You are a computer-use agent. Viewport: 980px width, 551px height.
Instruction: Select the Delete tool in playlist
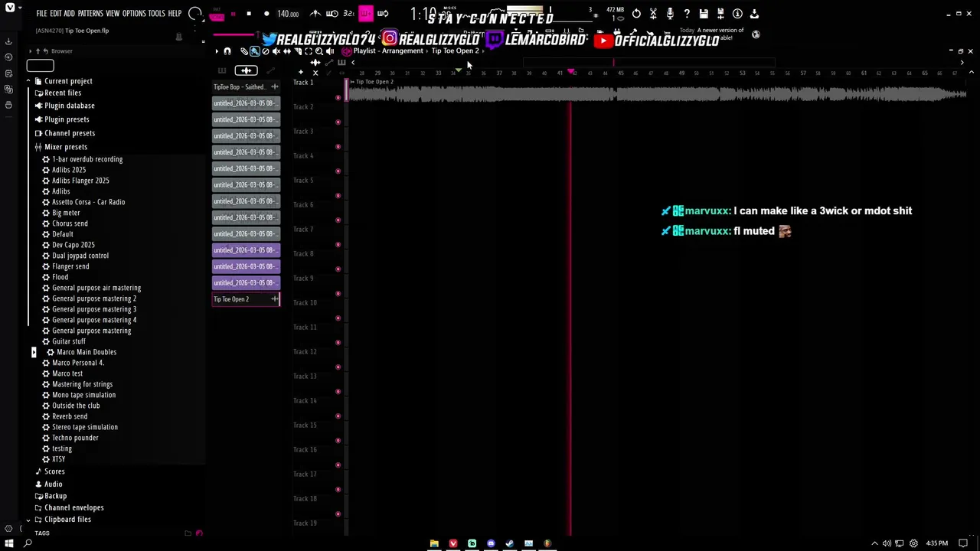[x=266, y=51]
